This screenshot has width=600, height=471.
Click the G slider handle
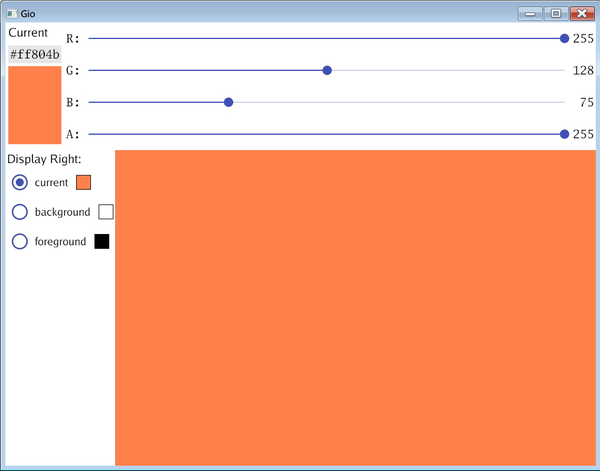[x=327, y=70]
